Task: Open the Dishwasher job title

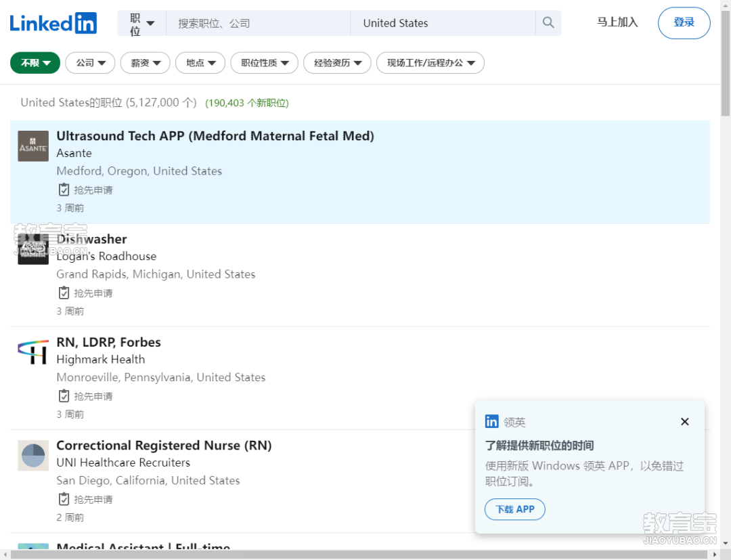Action: tap(92, 239)
